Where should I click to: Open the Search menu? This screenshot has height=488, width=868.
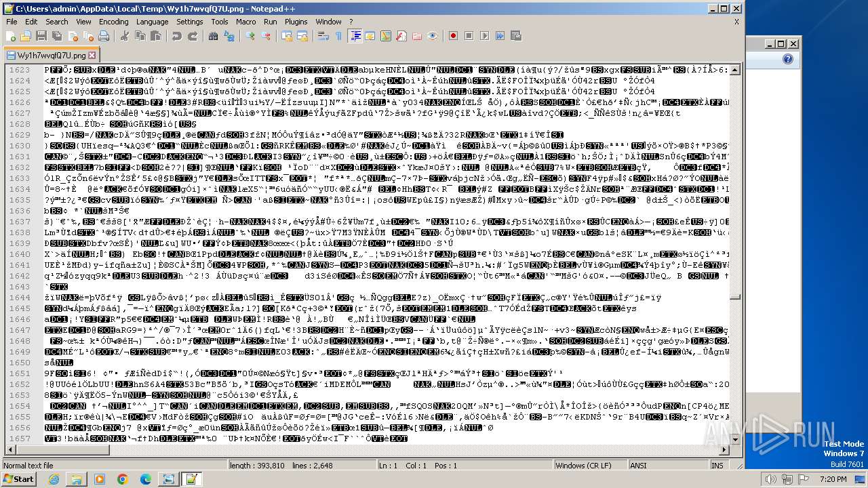point(57,22)
